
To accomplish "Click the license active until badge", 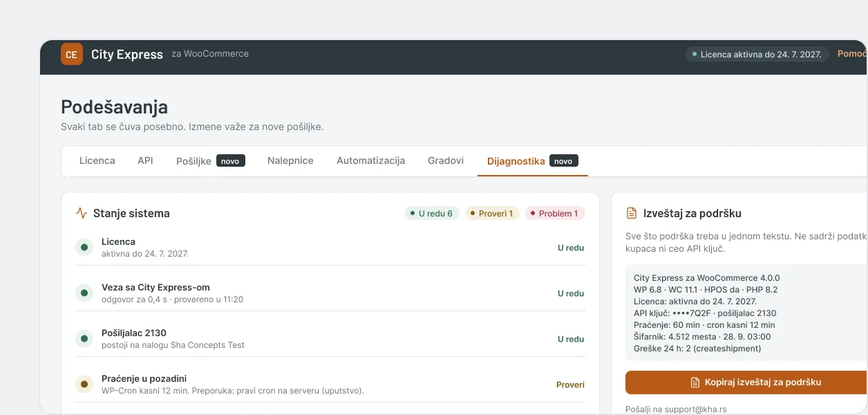I will pyautogui.click(x=757, y=54).
